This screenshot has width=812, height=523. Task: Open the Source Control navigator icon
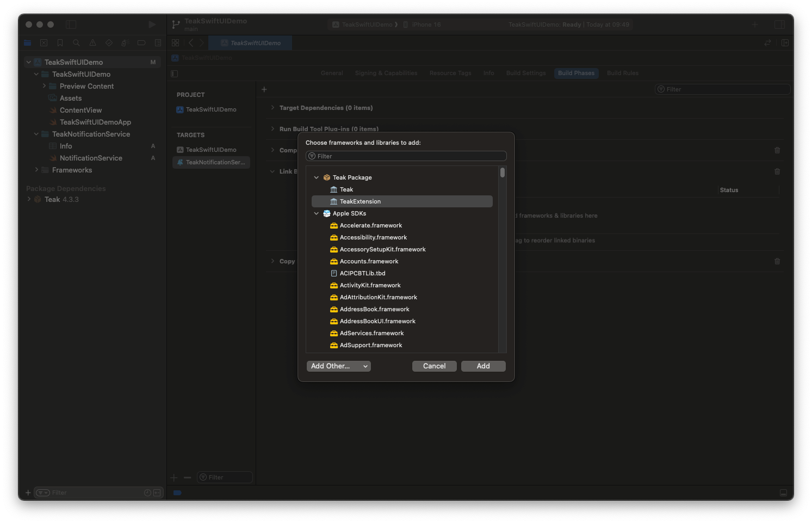[x=44, y=43]
